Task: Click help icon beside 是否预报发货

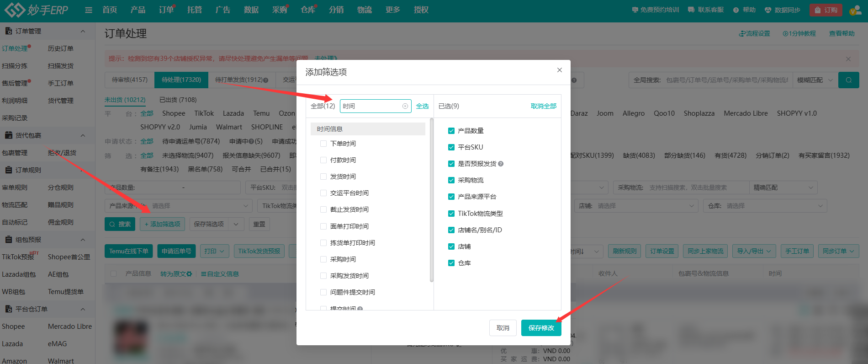Action: click(501, 164)
